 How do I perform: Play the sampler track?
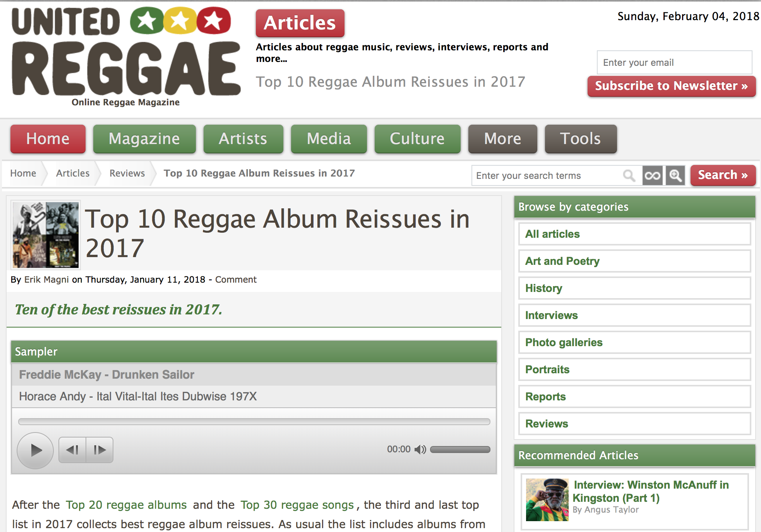(35, 450)
